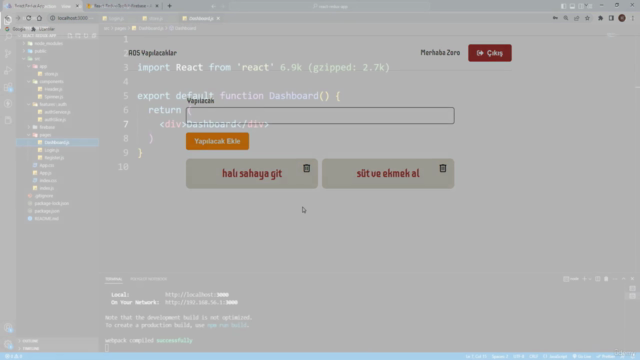Open VS Code Run and Debug view
Image resolution: width=640 pixels, height=360 pixels.
(x=8, y=70)
